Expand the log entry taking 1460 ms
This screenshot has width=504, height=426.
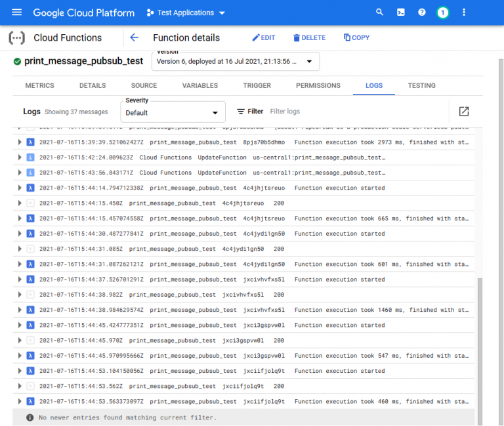tap(19, 310)
